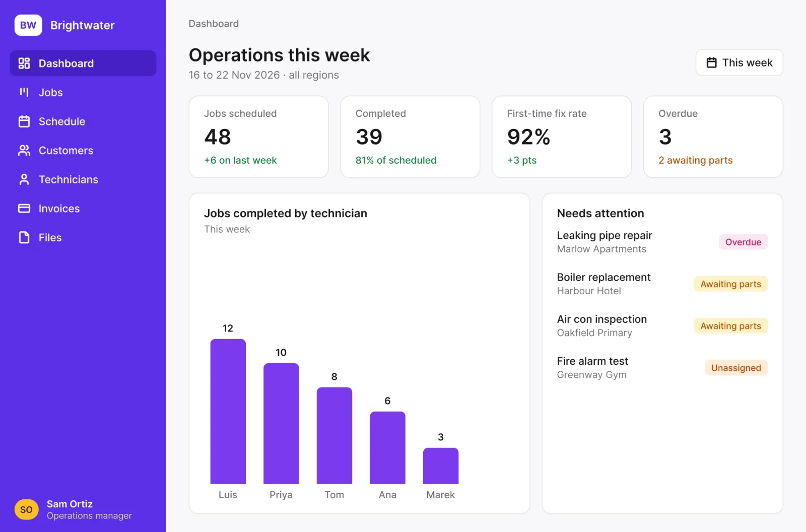Click Luis's bar in the chart
This screenshot has width=806, height=532.
[228, 412]
